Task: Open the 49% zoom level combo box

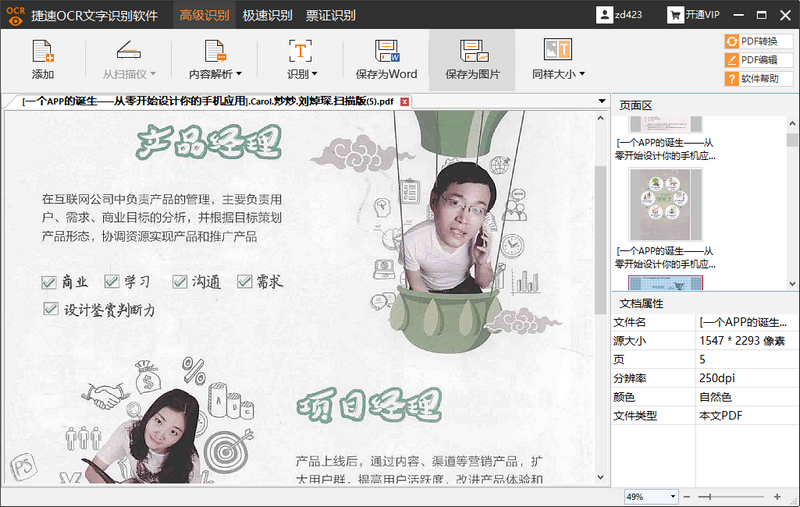Action: point(651,496)
